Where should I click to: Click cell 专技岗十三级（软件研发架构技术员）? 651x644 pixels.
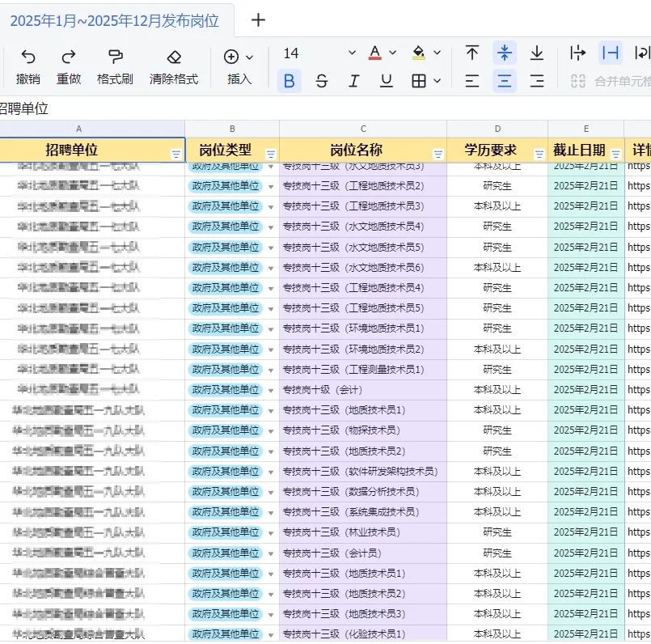[363, 472]
